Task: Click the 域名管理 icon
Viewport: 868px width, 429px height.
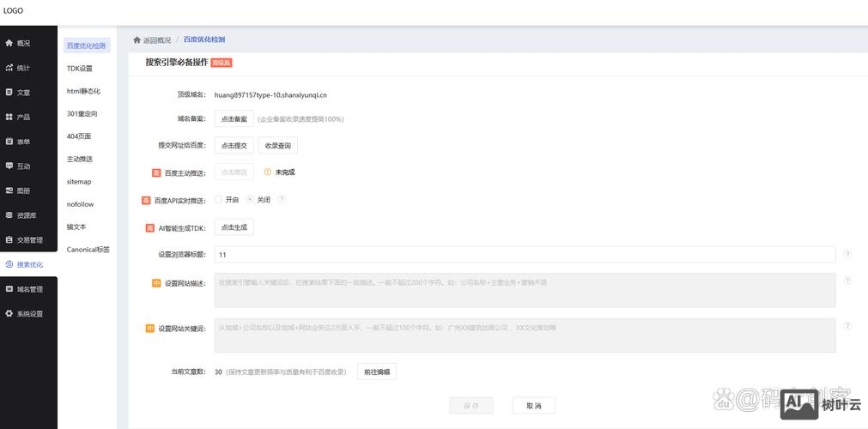Action: [x=9, y=289]
